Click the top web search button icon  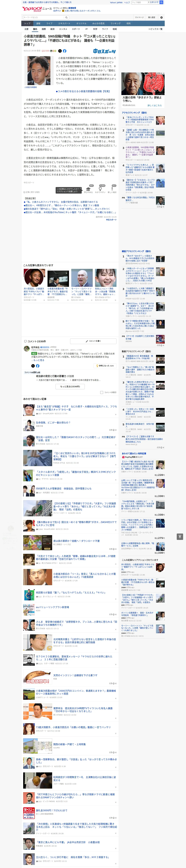(161, 2)
